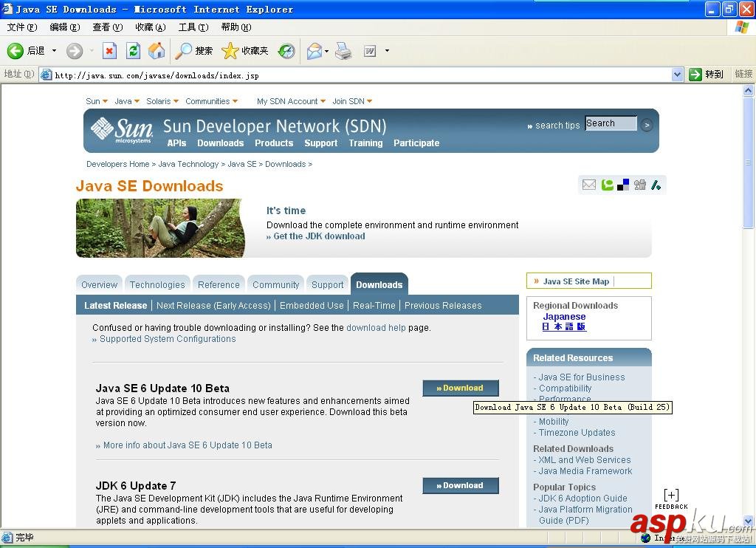
Task: Open the 收藏 (Favorites) menu
Action: (151, 27)
